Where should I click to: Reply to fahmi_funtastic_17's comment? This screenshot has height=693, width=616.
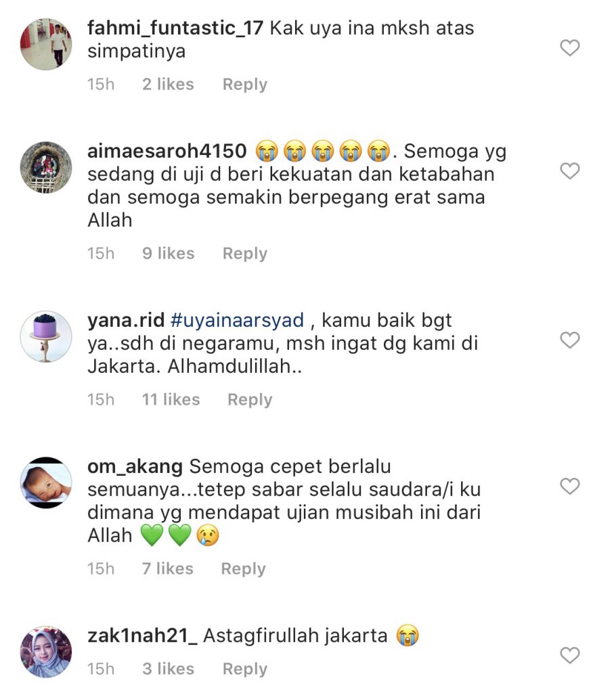(245, 85)
